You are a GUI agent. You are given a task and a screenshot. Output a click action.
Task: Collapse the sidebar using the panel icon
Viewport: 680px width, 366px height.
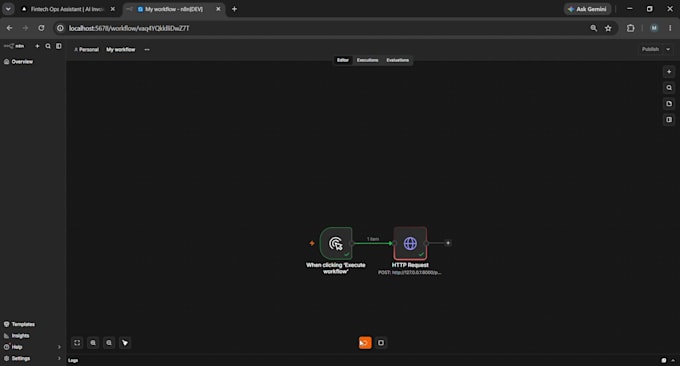click(59, 46)
